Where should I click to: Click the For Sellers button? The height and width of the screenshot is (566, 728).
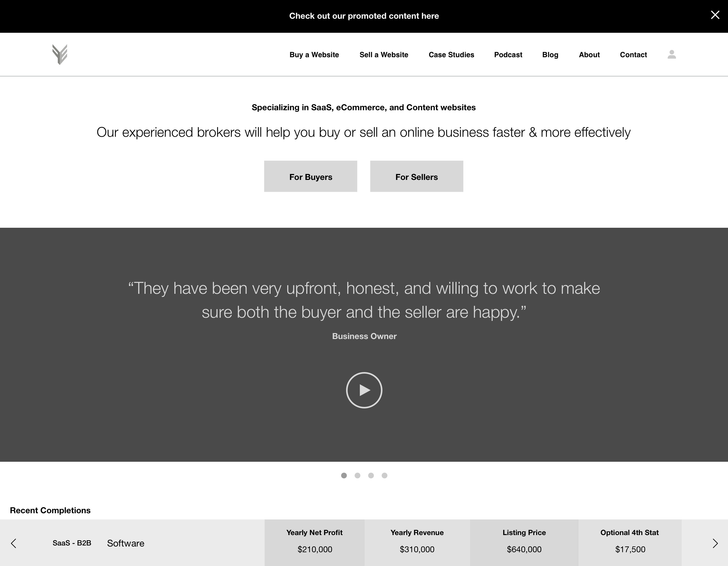point(417,176)
